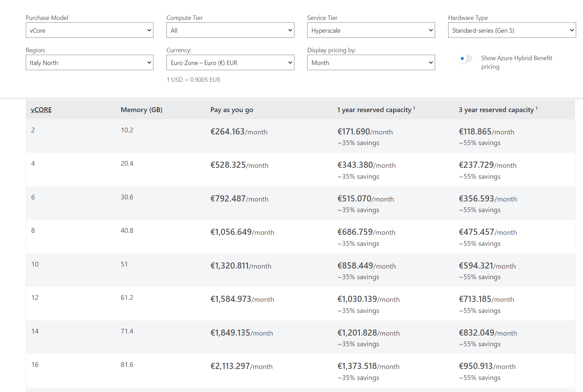
Task: Toggle Show Azure Hybrid Benefit pricing switch
Action: 465,58
